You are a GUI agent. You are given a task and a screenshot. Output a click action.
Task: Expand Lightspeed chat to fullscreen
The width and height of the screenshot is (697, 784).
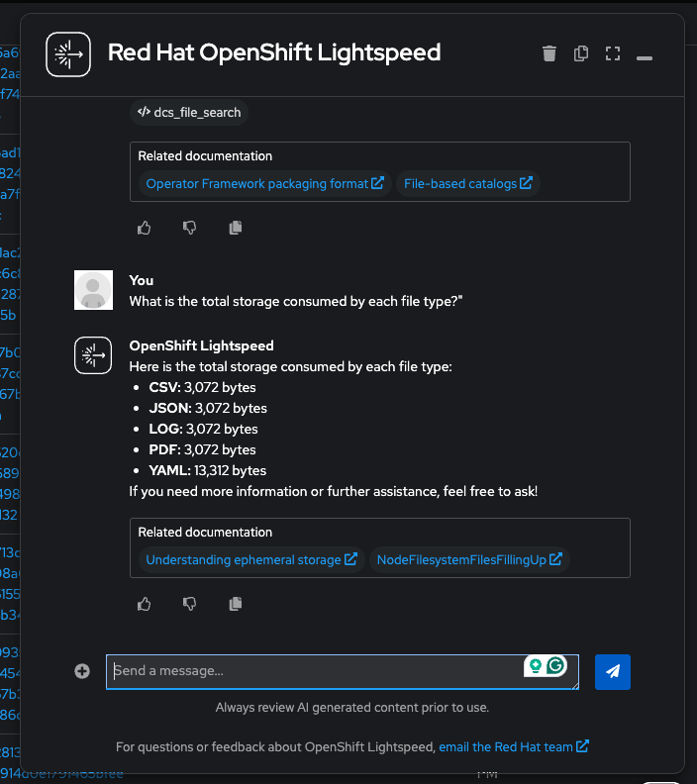[x=613, y=53]
